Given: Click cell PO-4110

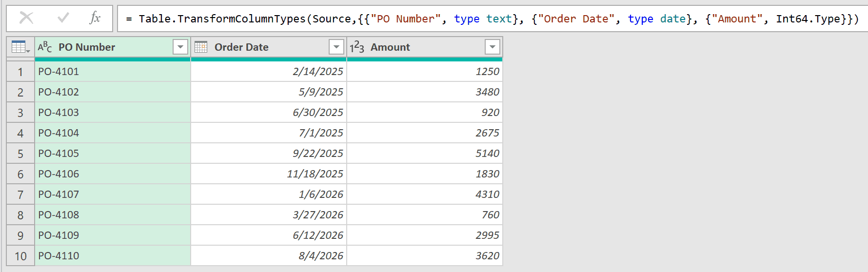Looking at the screenshot, I should (x=113, y=256).
